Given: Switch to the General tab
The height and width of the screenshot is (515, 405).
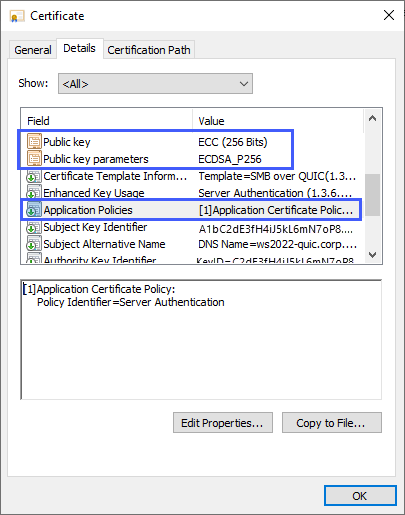Looking at the screenshot, I should click(x=33, y=50).
